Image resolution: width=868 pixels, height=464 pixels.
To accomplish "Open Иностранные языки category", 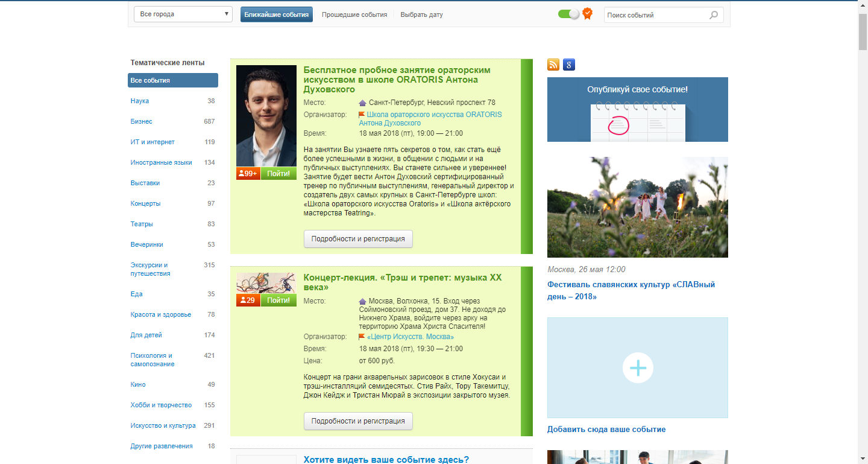I will pyautogui.click(x=162, y=162).
